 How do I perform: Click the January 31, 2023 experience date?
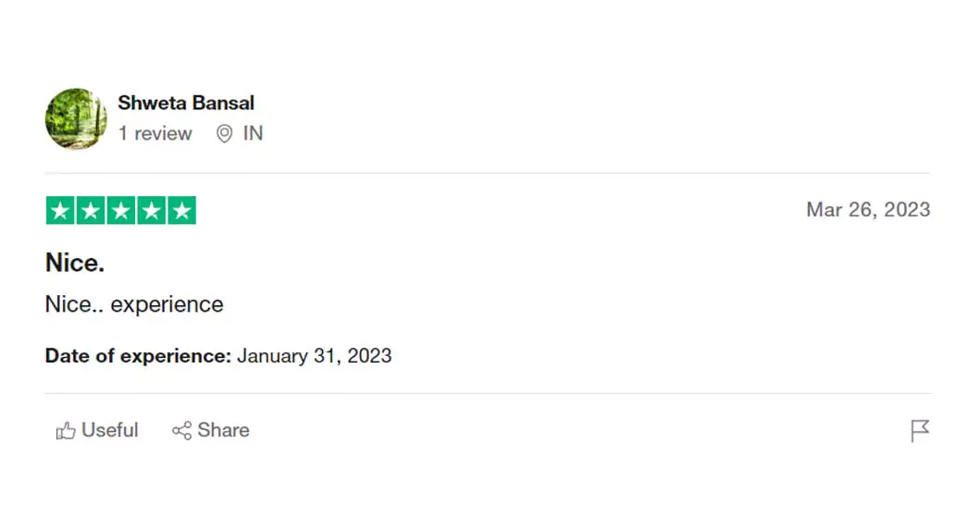pyautogui.click(x=315, y=355)
